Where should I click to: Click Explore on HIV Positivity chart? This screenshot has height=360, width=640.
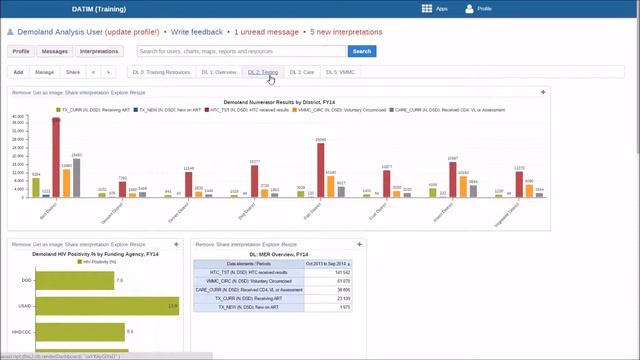point(119,244)
